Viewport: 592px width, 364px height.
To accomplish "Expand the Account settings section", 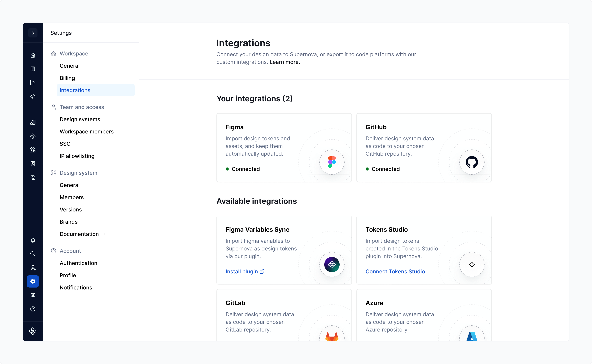I will pos(70,251).
